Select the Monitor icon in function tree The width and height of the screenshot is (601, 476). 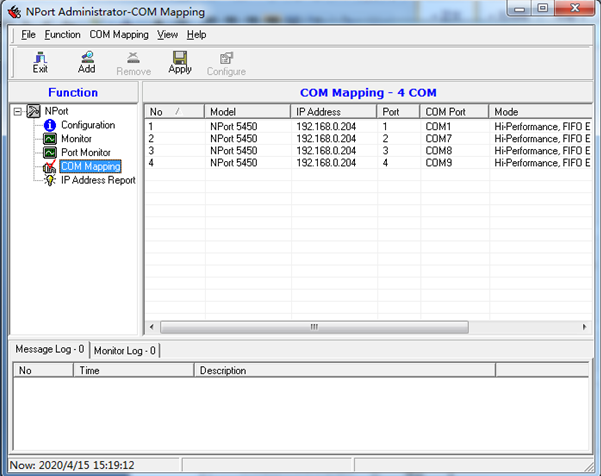[50, 139]
